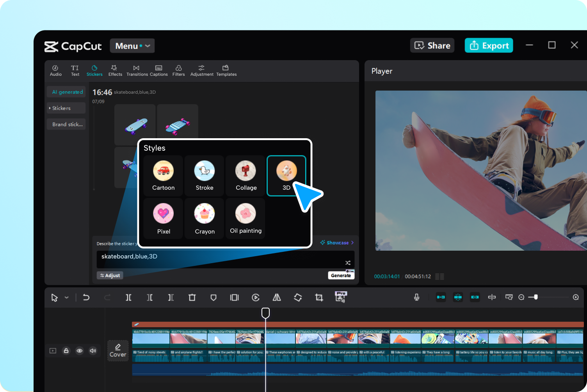Open the Menu dropdown

(132, 46)
